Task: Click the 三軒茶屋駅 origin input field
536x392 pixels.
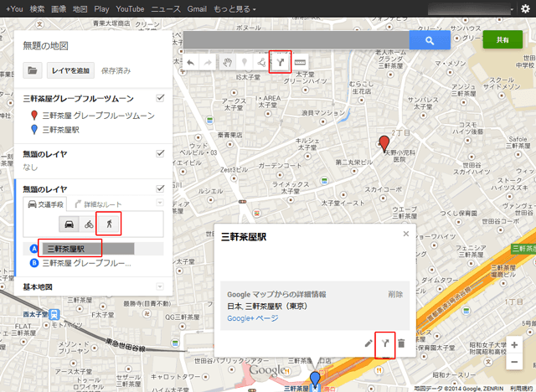Action: click(x=88, y=249)
